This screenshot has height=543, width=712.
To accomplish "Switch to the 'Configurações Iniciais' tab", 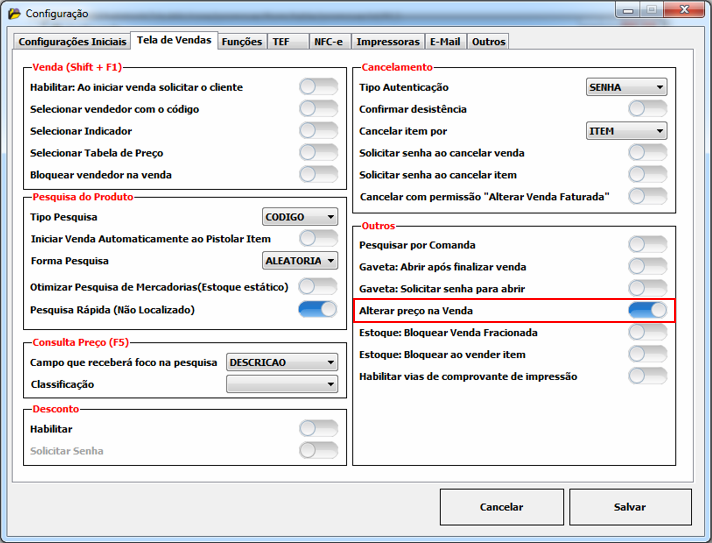I will (x=73, y=42).
